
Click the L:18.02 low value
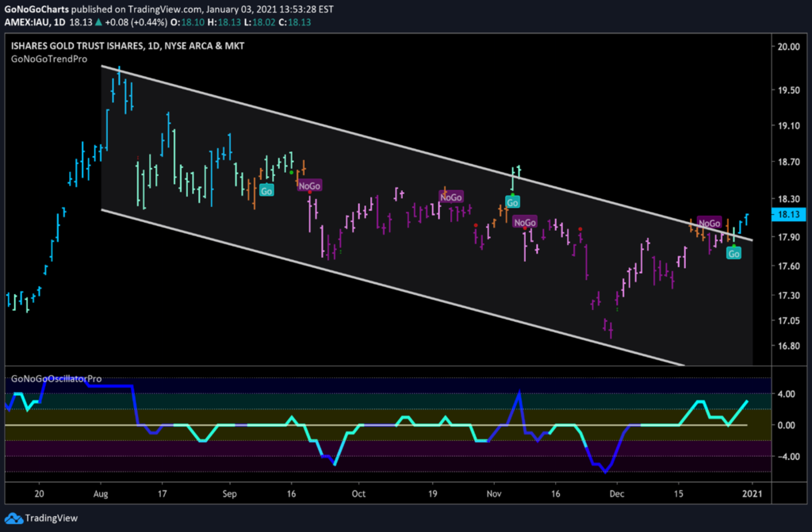(259, 22)
